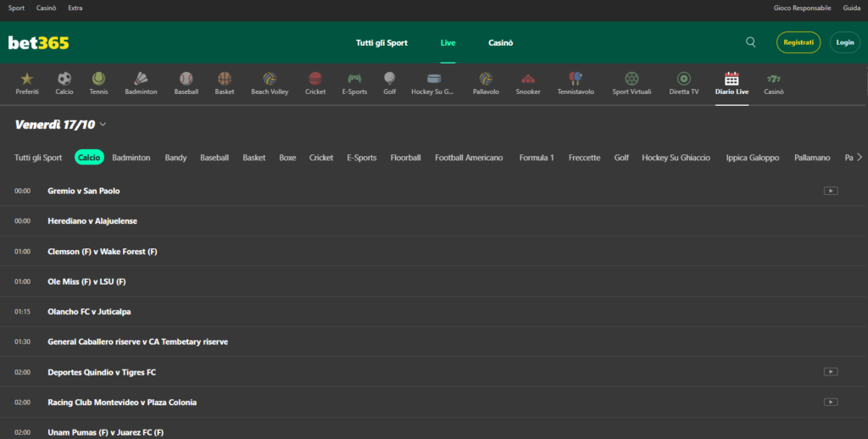Select the Cricket ball icon
This screenshot has width=868, height=439.
315,79
